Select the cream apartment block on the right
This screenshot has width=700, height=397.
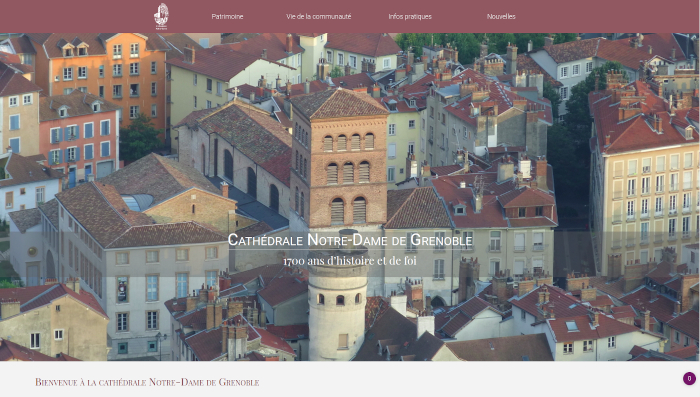click(x=644, y=179)
